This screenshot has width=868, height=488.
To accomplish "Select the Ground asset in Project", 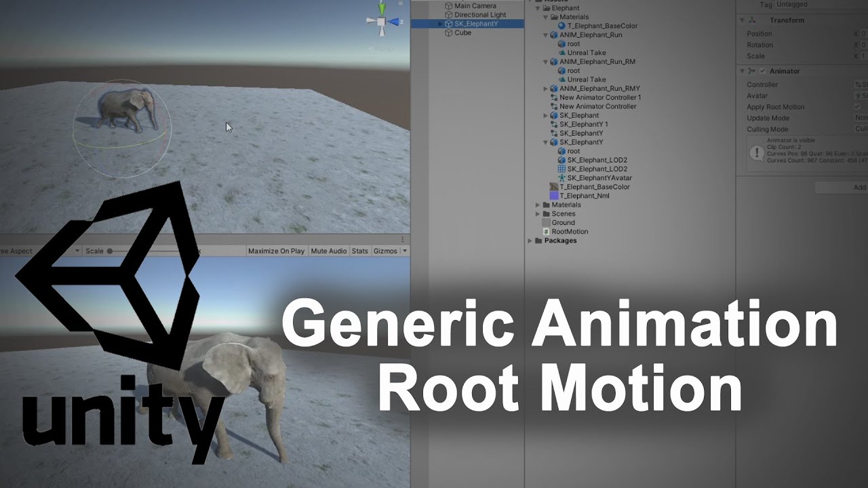I will coord(563,222).
